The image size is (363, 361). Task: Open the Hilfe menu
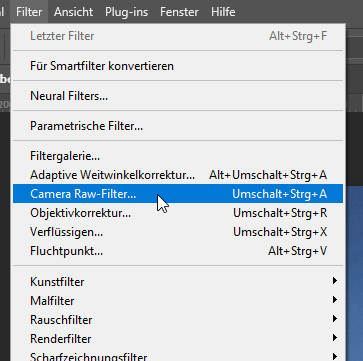[223, 12]
